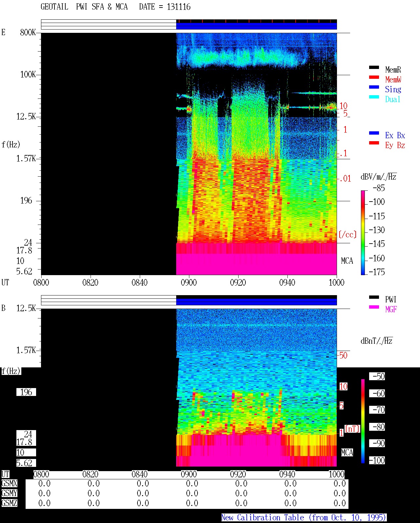Click the cyan Dual legend swatch
420x523 pixels.
(x=374, y=97)
